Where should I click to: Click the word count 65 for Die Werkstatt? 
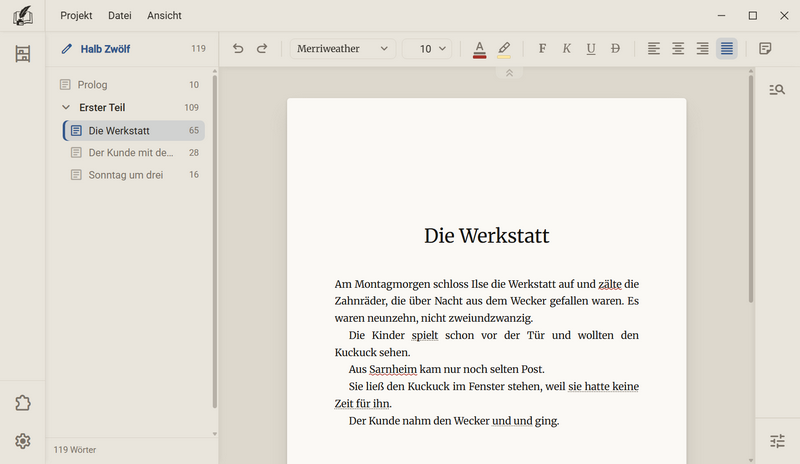coord(194,131)
